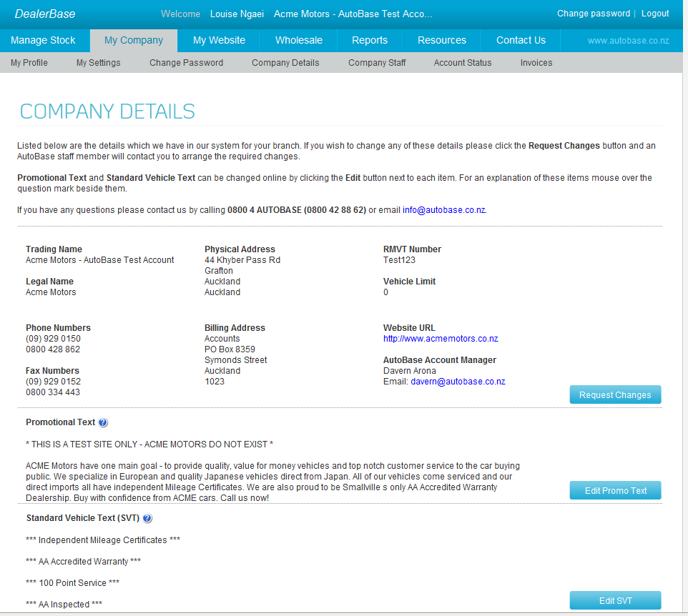View the Account Status section
The width and height of the screenshot is (688, 616).
click(x=463, y=63)
